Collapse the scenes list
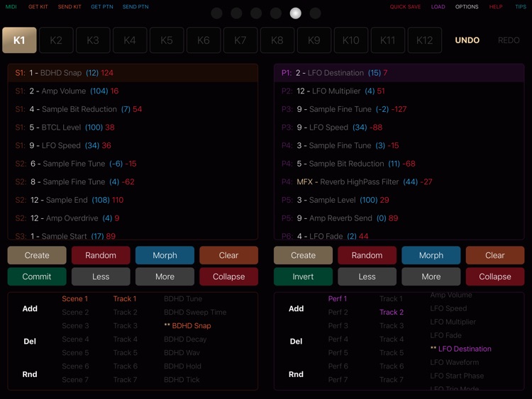The width and height of the screenshot is (532, 399). pyautogui.click(x=228, y=276)
